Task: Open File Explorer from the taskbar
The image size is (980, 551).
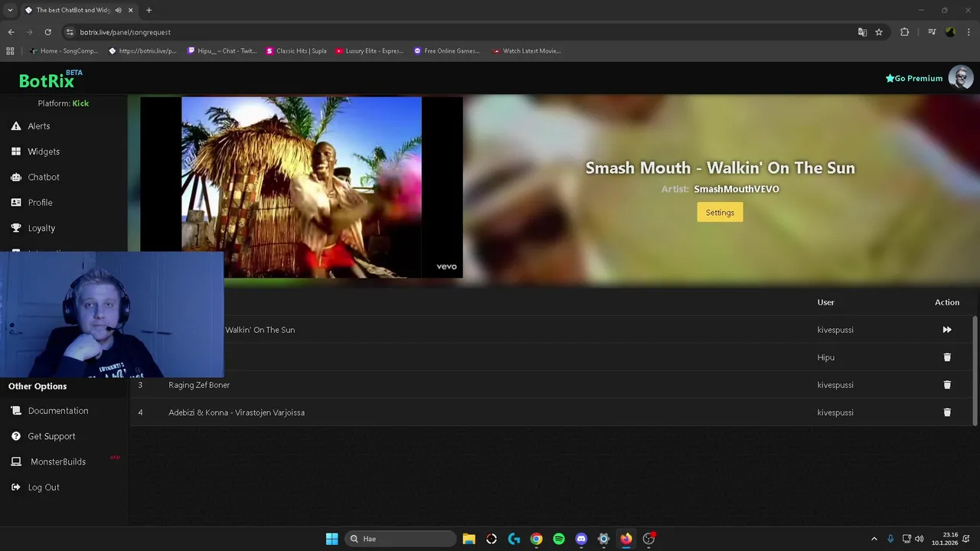Action: pyautogui.click(x=469, y=539)
